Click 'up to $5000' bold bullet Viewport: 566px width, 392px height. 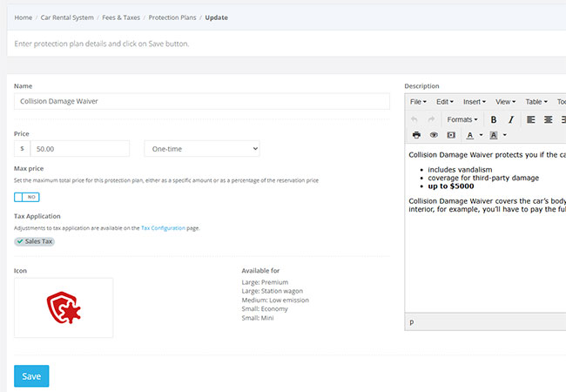pos(451,186)
